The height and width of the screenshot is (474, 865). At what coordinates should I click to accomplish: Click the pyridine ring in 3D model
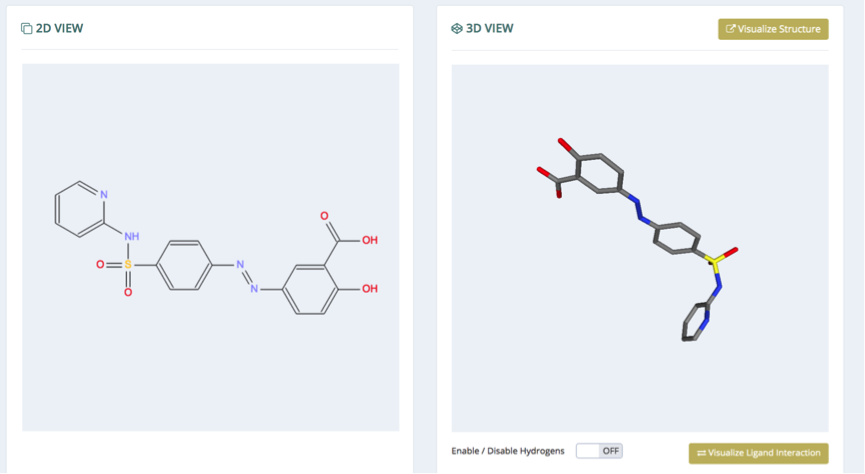tap(695, 322)
